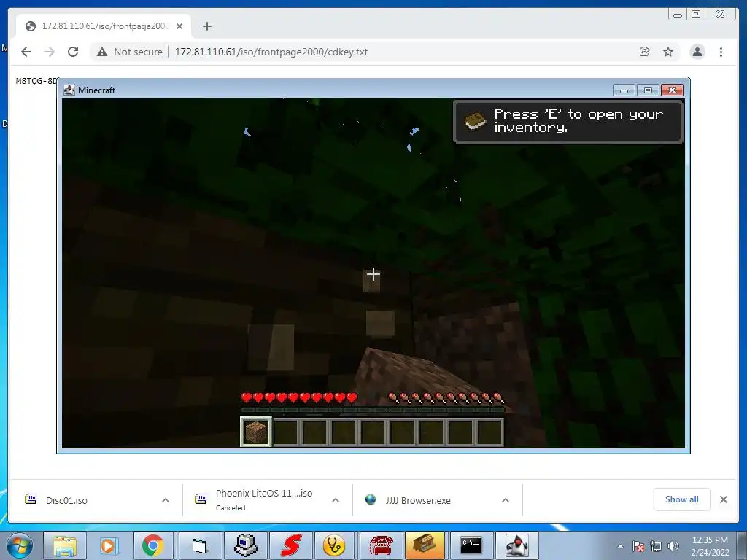Click the Minecraft window title icon

coord(69,90)
